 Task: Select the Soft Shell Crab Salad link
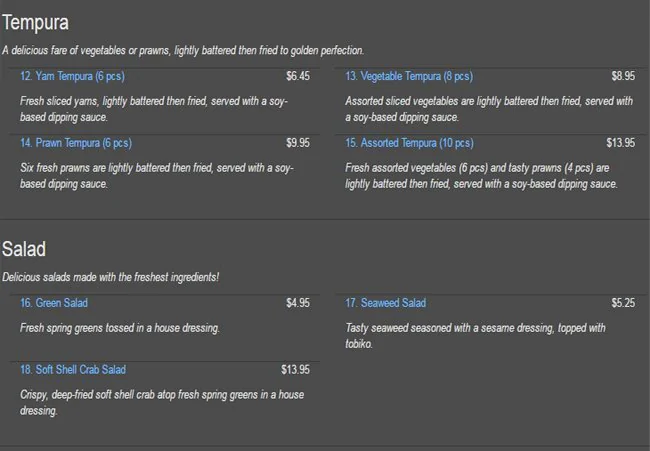click(x=73, y=369)
